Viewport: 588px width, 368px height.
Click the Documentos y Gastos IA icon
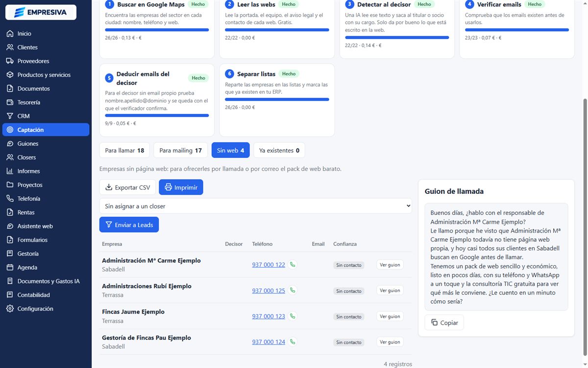[x=10, y=281]
